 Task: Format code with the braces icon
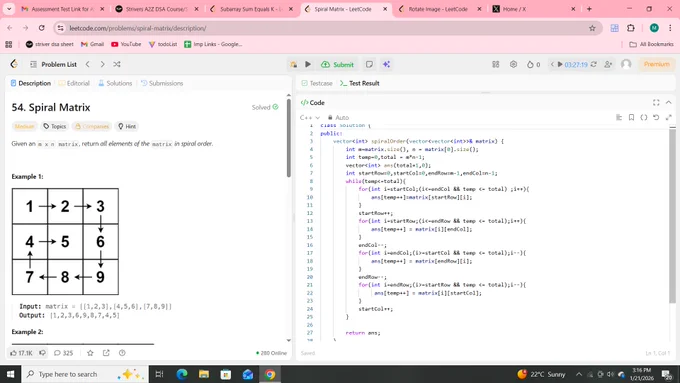tap(644, 118)
